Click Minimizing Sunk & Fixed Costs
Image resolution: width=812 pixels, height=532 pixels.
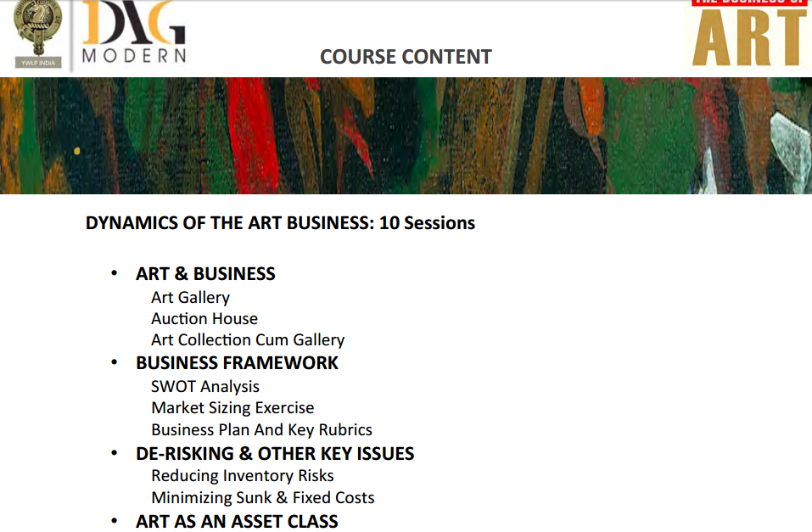click(263, 497)
